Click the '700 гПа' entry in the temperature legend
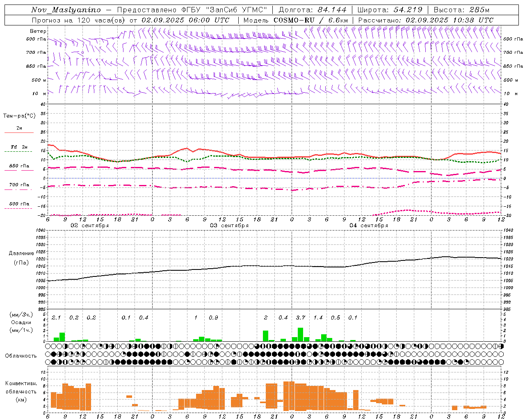The image size is (525, 420). click(x=19, y=185)
